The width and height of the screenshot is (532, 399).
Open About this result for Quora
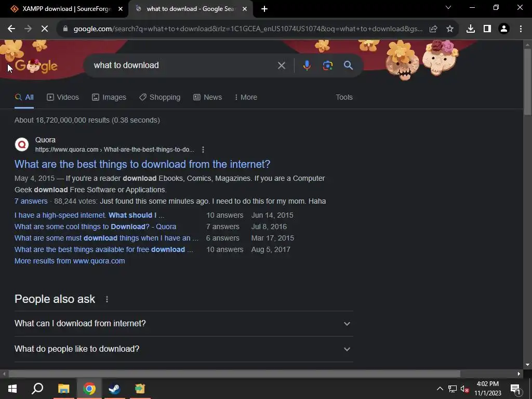[203, 150]
